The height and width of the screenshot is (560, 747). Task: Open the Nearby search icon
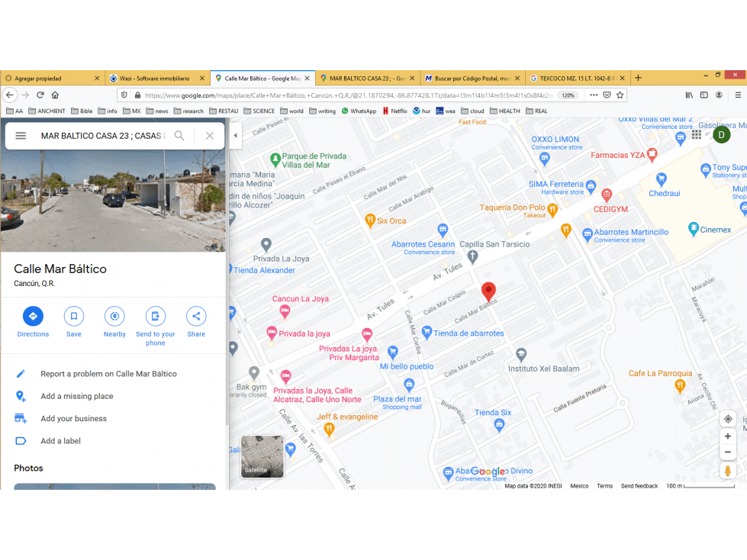tap(114, 316)
